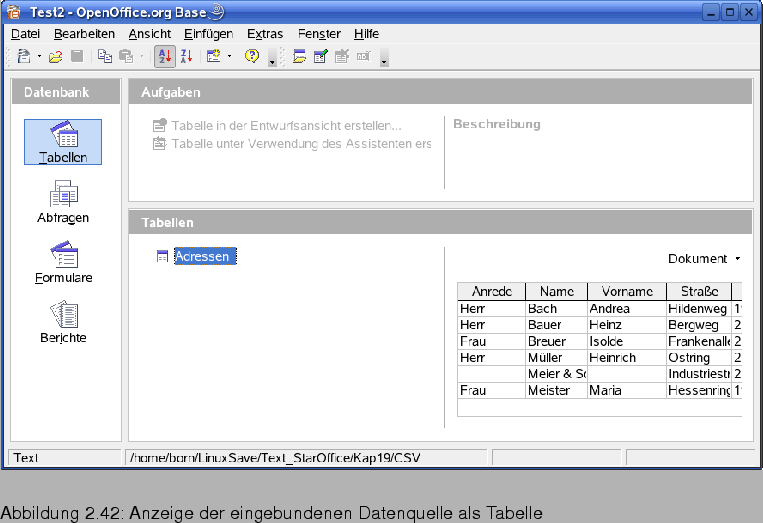Image resolution: width=763 pixels, height=523 pixels.
Task: Click the Rename table icon
Action: click(x=363, y=56)
